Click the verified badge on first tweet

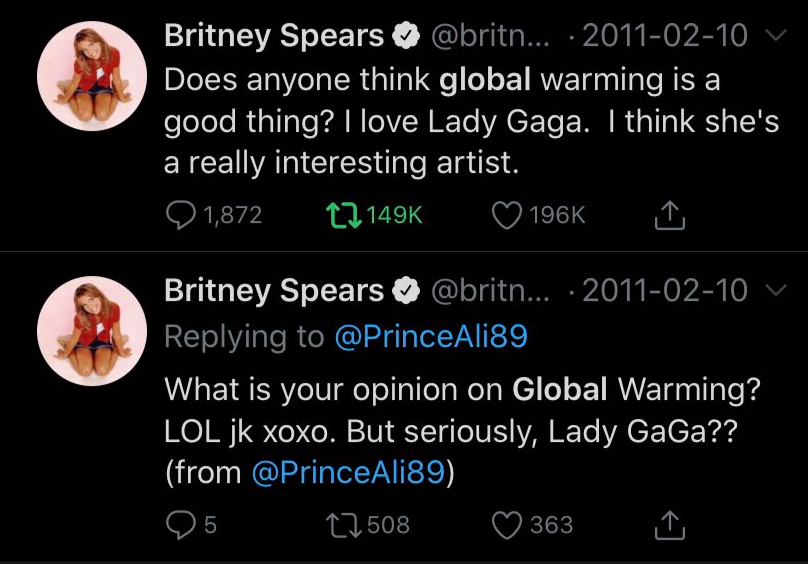pyautogui.click(x=405, y=37)
